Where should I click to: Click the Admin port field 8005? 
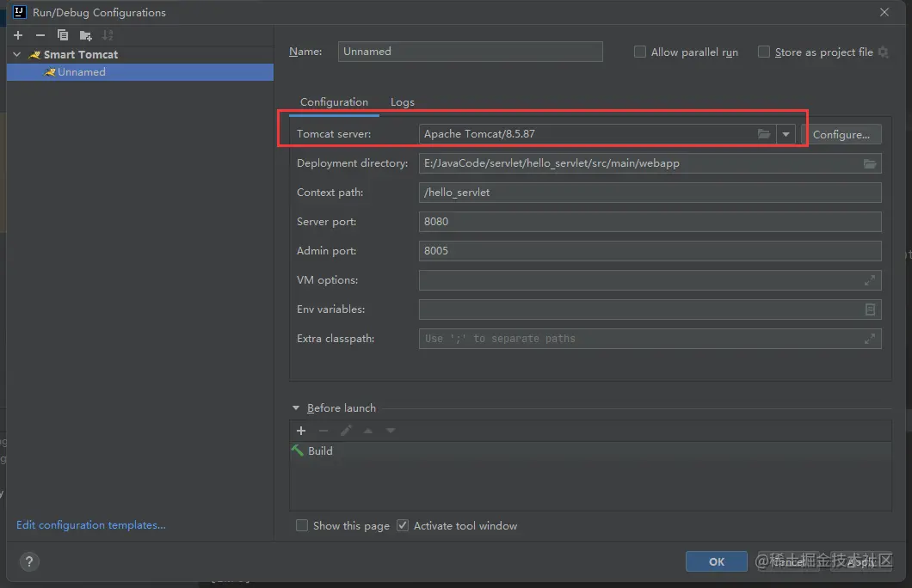click(650, 251)
